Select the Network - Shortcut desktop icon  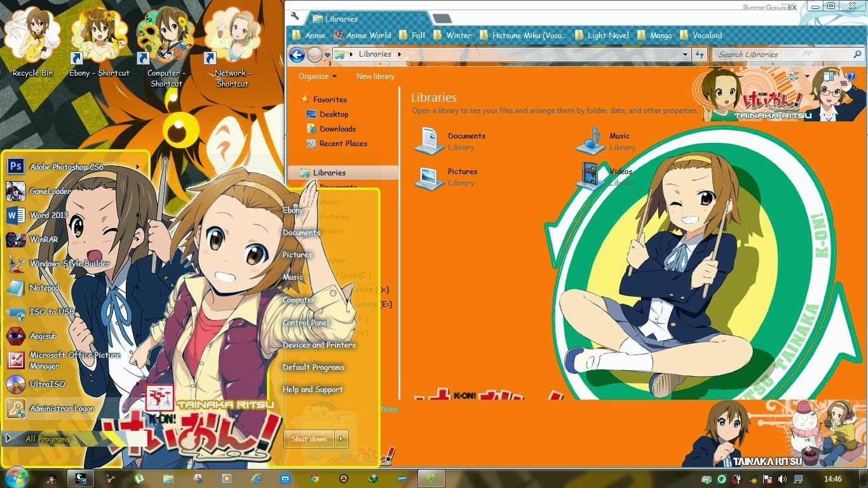pos(233,48)
